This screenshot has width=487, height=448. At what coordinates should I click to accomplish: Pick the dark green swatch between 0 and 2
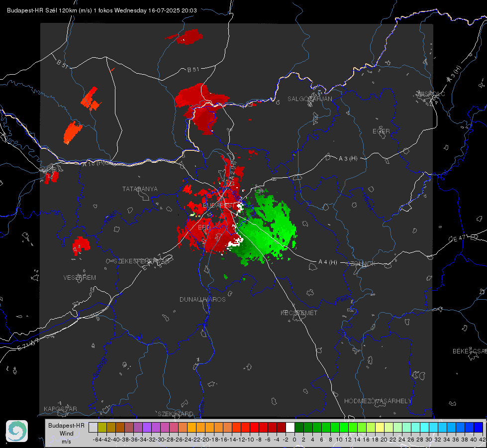(x=299, y=427)
